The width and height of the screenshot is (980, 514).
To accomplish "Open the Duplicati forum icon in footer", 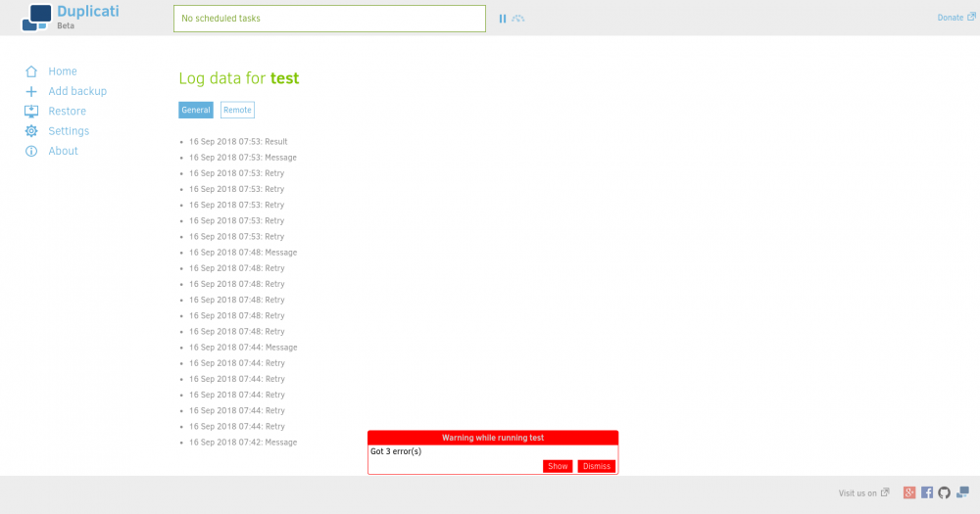I will 962,492.
